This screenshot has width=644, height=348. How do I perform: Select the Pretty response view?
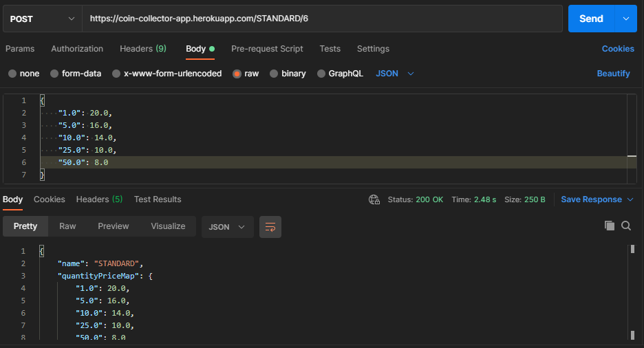pos(25,226)
